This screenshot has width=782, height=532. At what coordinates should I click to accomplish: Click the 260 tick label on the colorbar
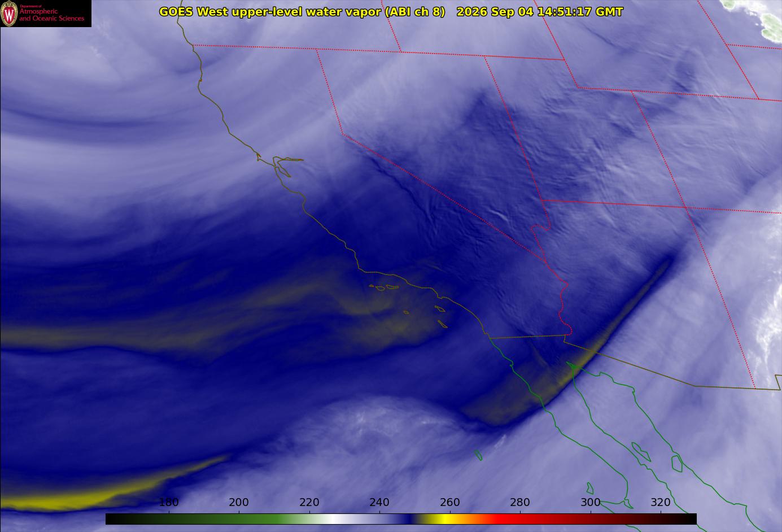(x=449, y=502)
